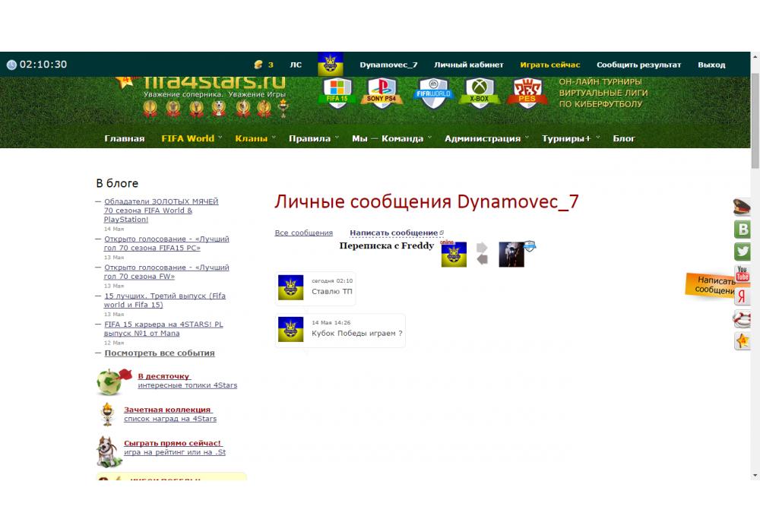Click the 'Все сообщения' link
This screenshot has height=532, width=760.
pyautogui.click(x=303, y=233)
